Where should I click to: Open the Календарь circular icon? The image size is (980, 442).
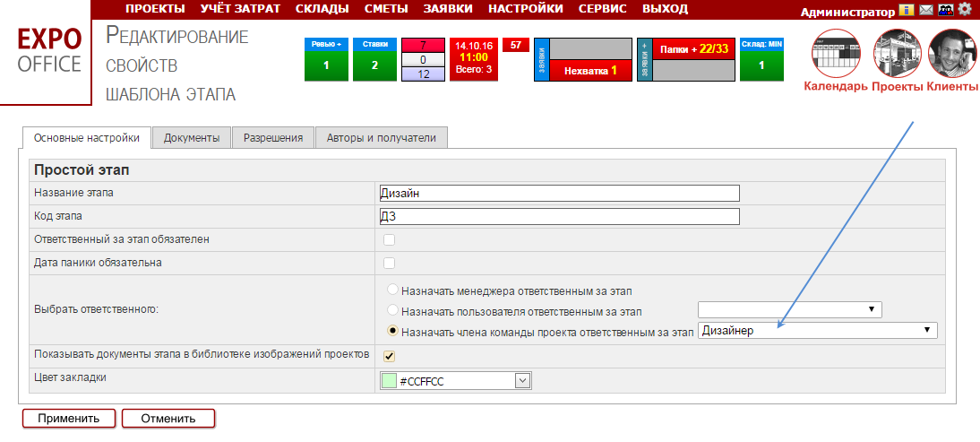point(836,54)
